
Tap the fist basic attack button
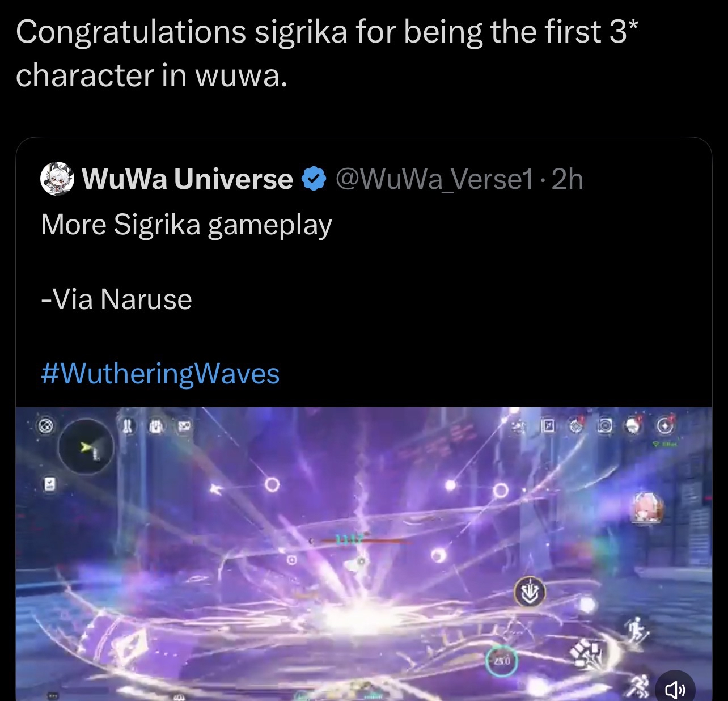point(589,654)
